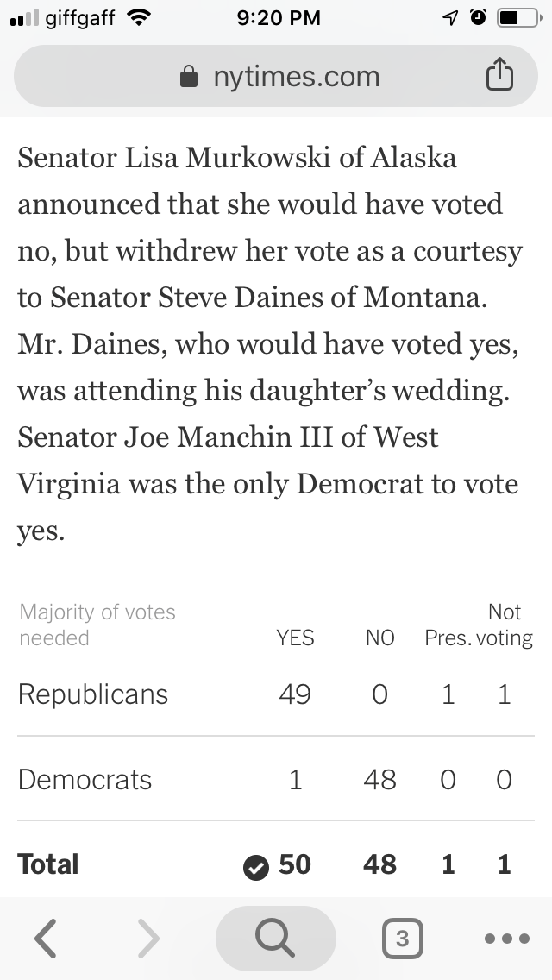The height and width of the screenshot is (980, 552).
Task: Tap the forward arrow in bottom toolbar
Action: point(148,939)
